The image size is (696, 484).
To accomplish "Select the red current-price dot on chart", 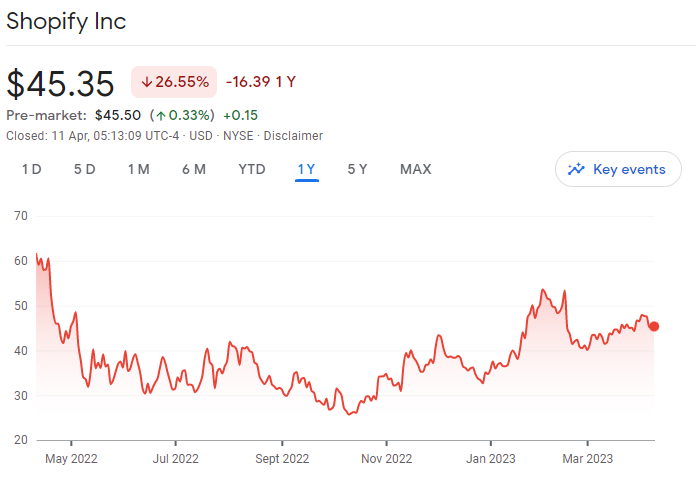I will pos(654,326).
